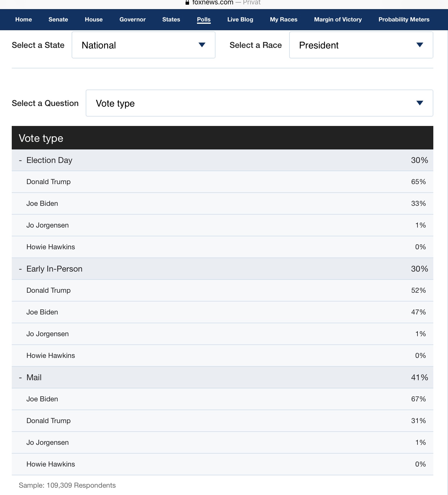
Task: Click the State dropdown arrow icon
Action: (202, 45)
